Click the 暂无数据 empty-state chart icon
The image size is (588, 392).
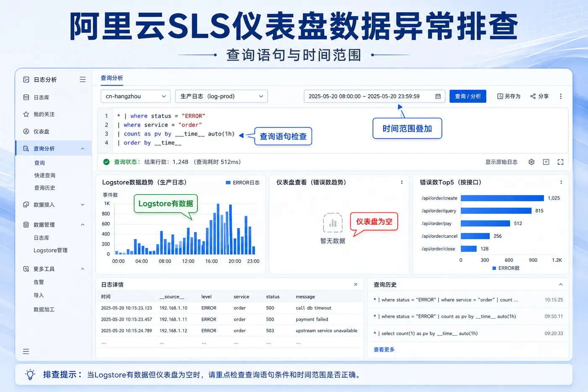point(333,223)
